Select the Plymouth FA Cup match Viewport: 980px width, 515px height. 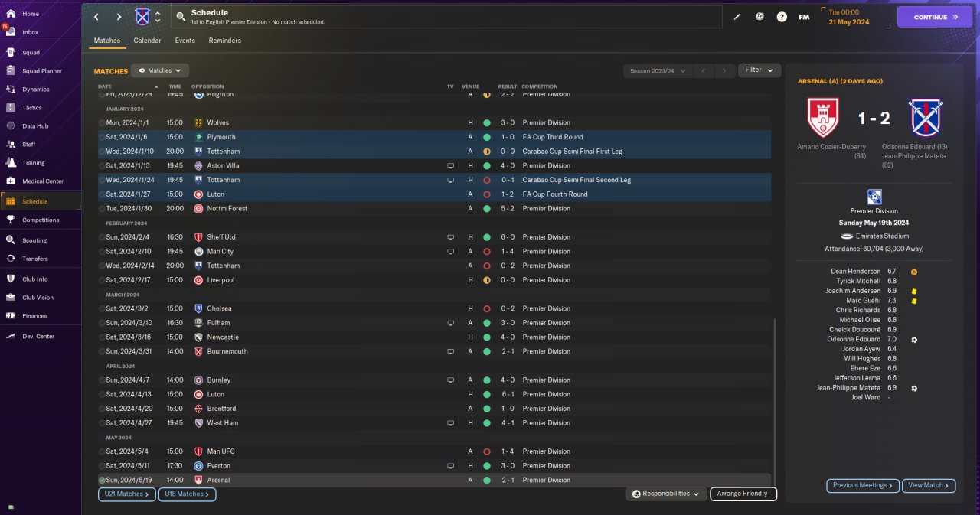point(434,137)
